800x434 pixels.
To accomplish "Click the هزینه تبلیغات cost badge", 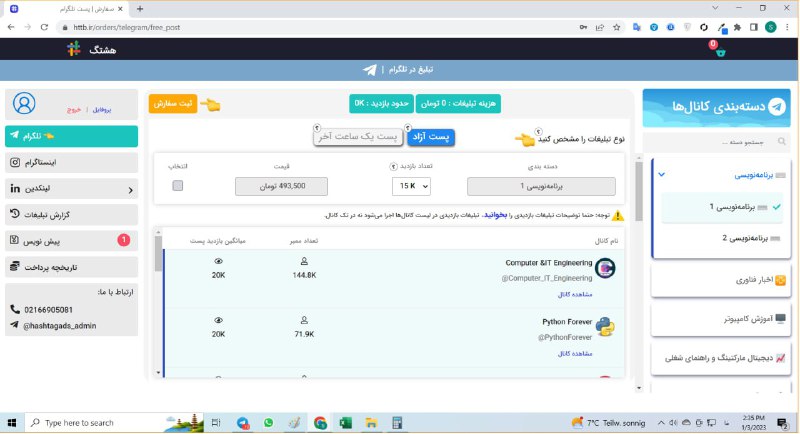I will (458, 104).
